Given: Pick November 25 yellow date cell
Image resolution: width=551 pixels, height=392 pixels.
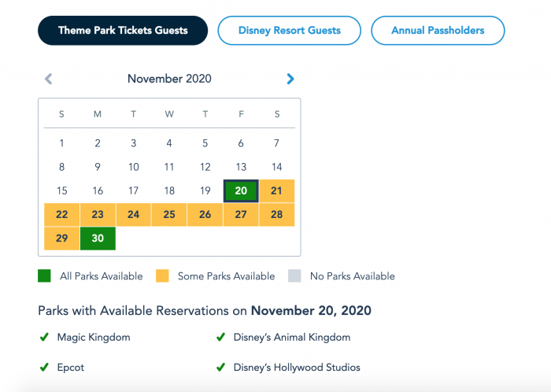Looking at the screenshot, I should coord(169,215).
